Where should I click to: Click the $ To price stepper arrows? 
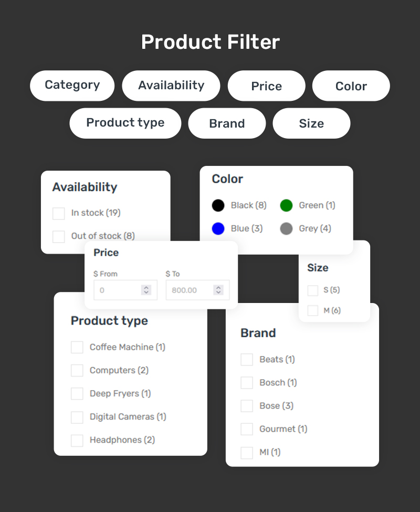point(218,290)
